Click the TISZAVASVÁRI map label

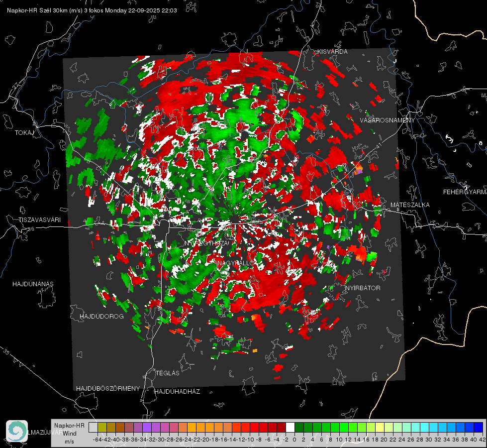tap(39, 220)
